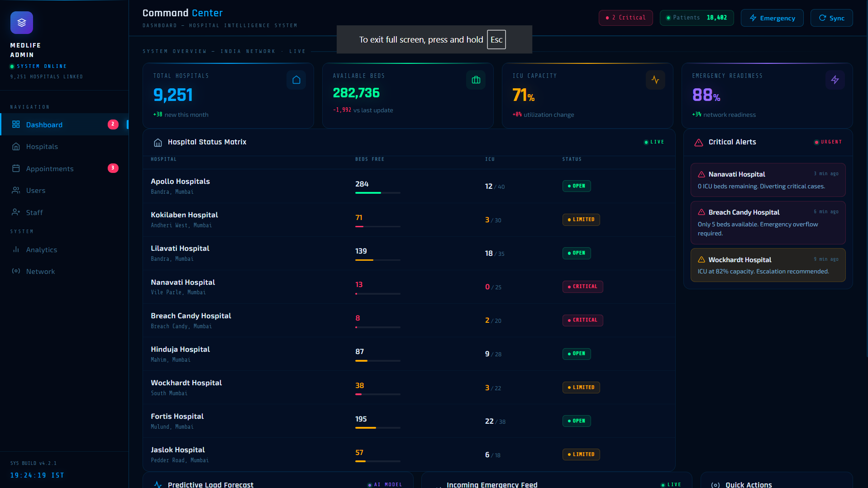The image size is (868, 488).
Task: Click the Dashboard grid icon
Action: (x=16, y=124)
